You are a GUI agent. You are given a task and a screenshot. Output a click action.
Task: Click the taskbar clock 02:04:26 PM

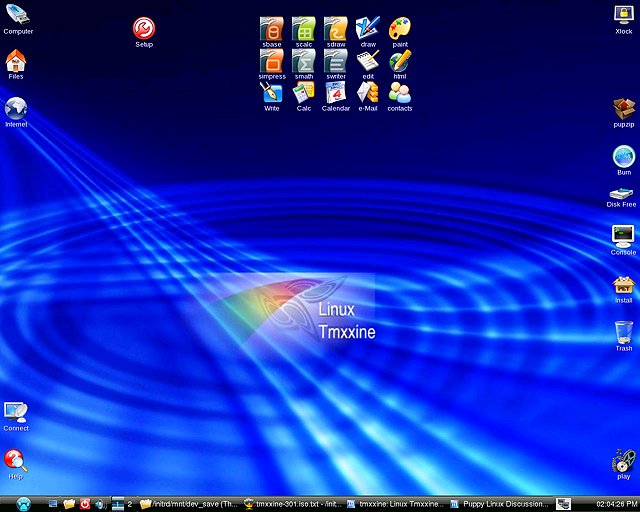(616, 504)
